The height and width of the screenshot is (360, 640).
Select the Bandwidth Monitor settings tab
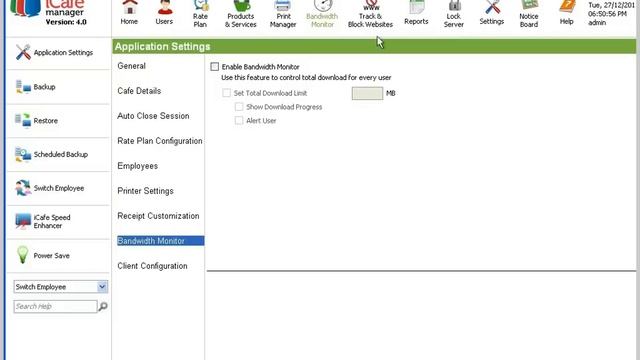click(160, 241)
